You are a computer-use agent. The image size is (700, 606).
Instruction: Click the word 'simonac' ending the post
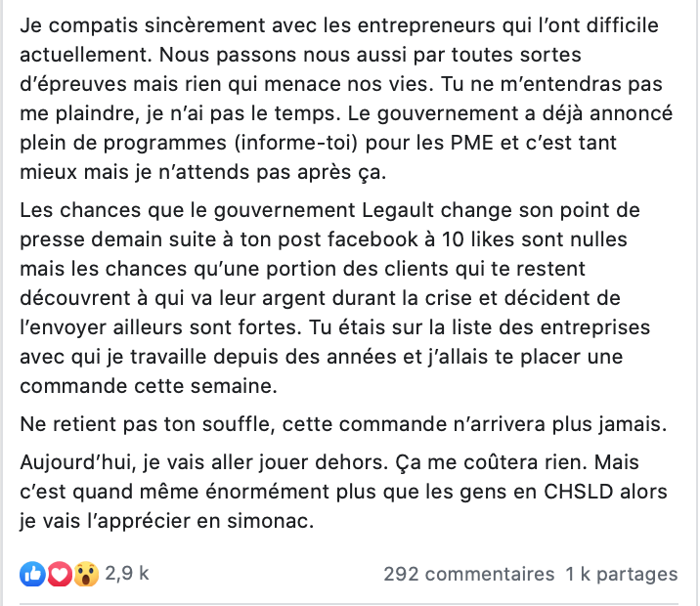point(270,521)
